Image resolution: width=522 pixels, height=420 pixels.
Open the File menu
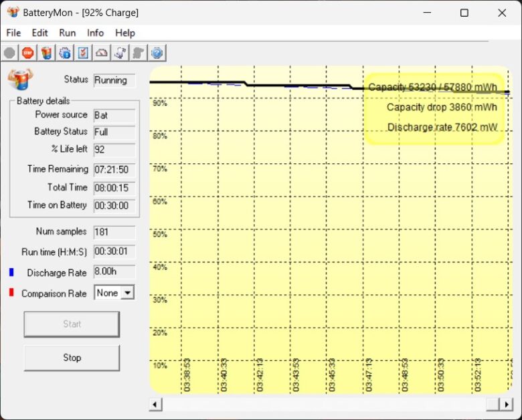tap(13, 33)
